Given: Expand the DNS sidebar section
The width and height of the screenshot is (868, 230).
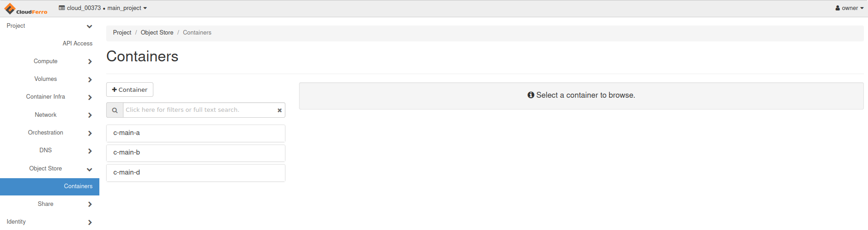Looking at the screenshot, I should 90,151.
